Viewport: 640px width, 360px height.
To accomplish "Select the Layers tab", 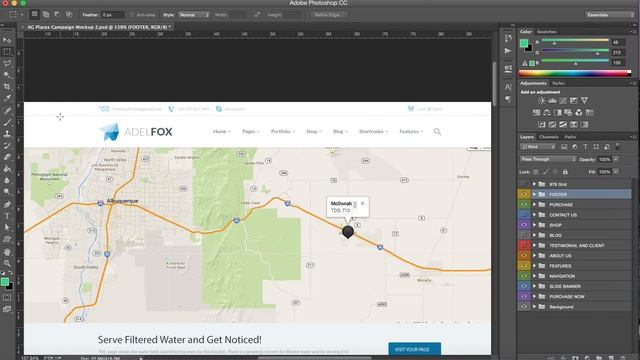I will pos(527,137).
